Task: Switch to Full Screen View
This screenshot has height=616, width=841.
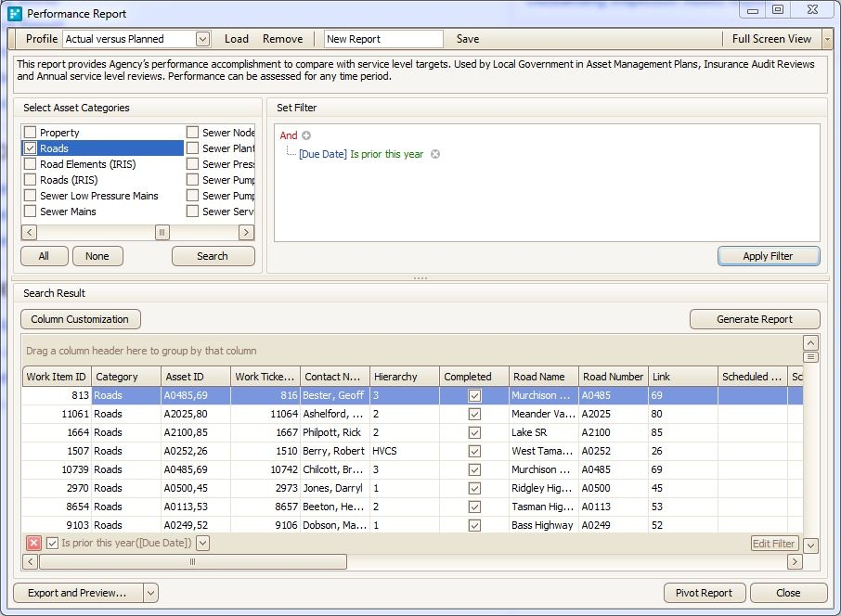Action: [770, 39]
